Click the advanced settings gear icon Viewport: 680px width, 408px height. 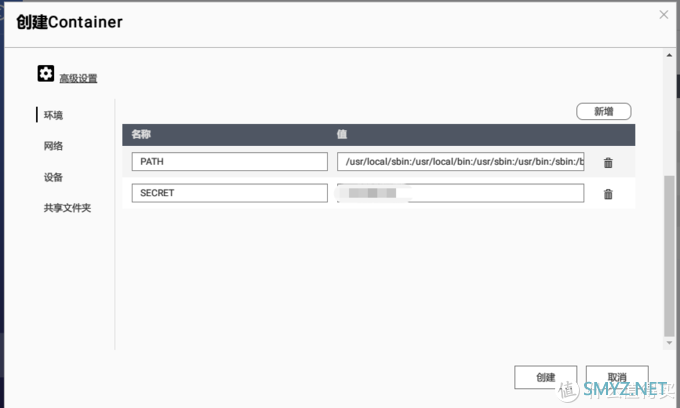[x=46, y=73]
